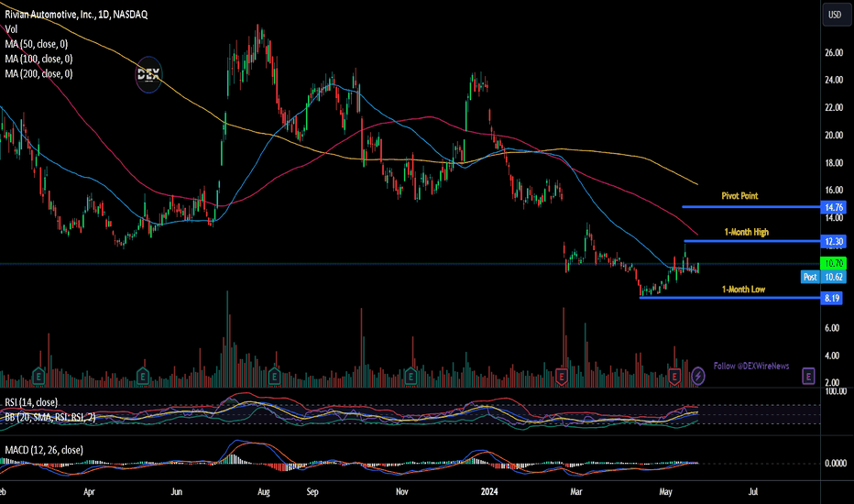The height and width of the screenshot is (504, 854).
Task: Click the 1-Month Low label
Action: click(x=743, y=290)
